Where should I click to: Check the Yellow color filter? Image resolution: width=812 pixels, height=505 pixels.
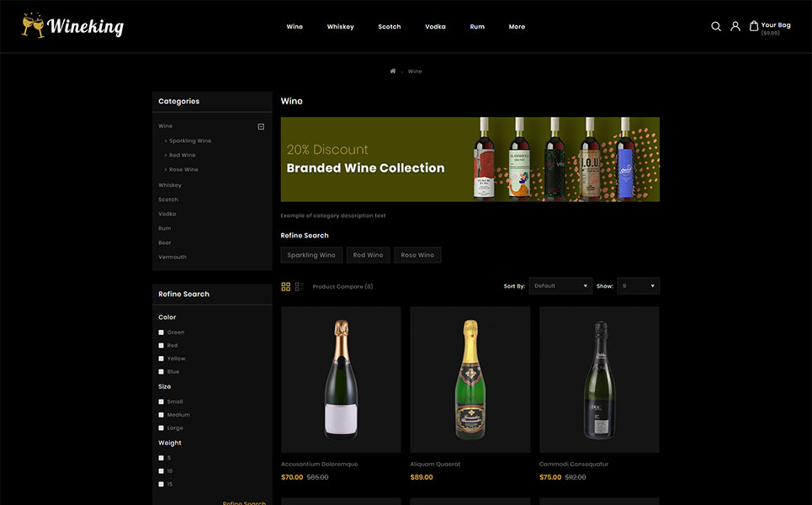tap(161, 359)
